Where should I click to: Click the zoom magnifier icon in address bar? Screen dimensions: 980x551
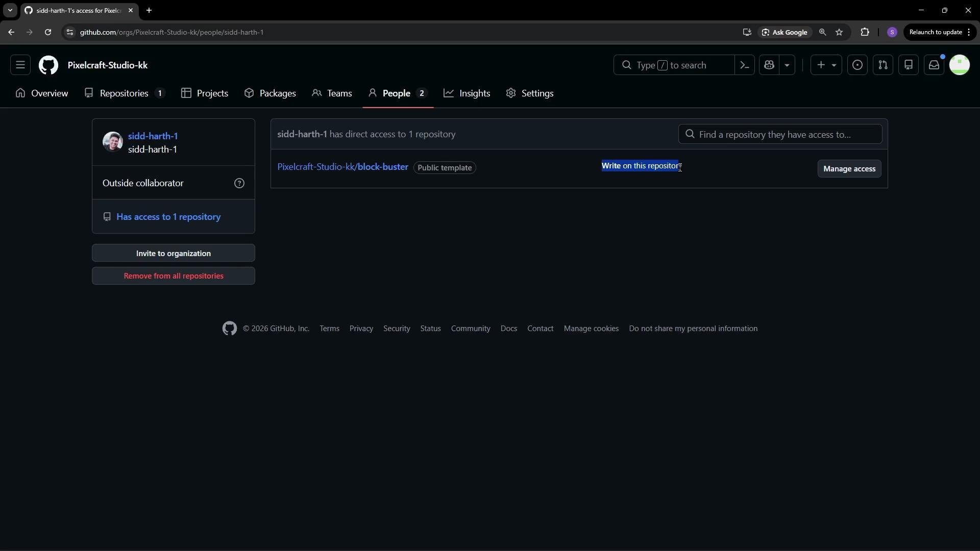pos(823,32)
